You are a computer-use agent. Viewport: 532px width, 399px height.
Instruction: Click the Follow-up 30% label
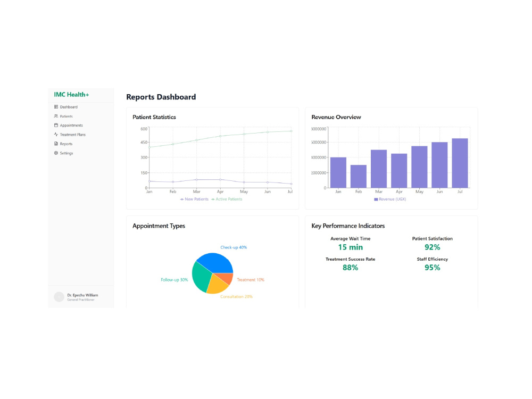(174, 280)
